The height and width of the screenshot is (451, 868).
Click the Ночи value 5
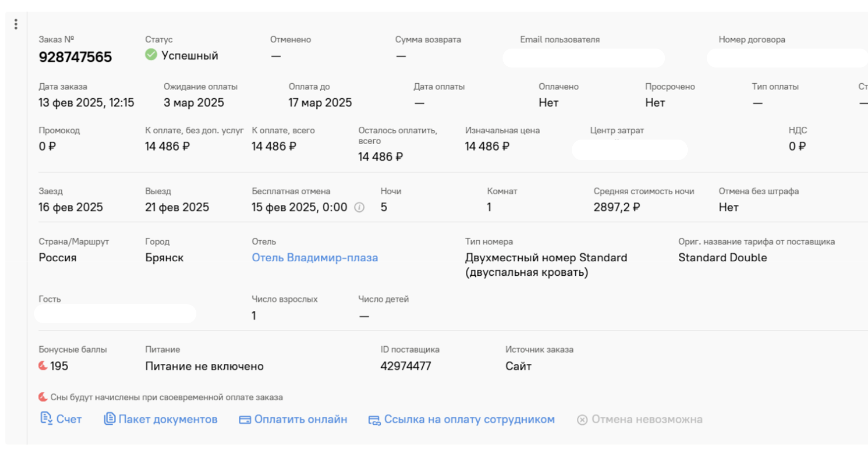384,207
